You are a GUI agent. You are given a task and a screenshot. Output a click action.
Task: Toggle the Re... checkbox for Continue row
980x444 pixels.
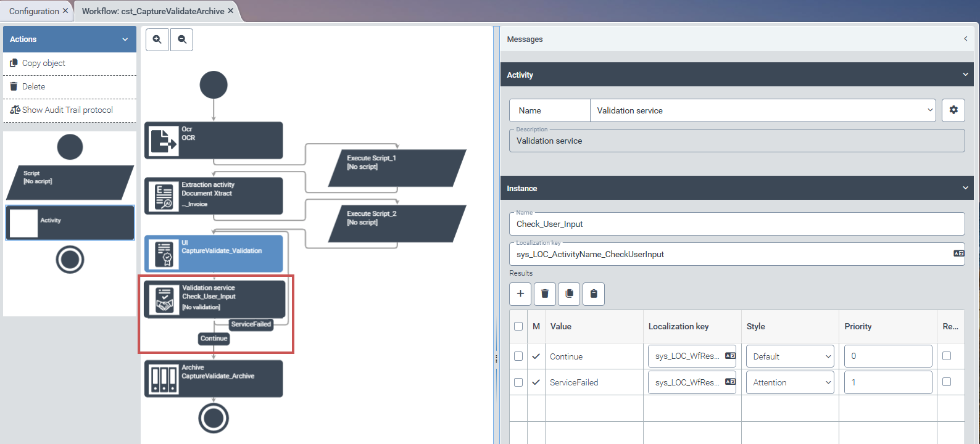[947, 356]
